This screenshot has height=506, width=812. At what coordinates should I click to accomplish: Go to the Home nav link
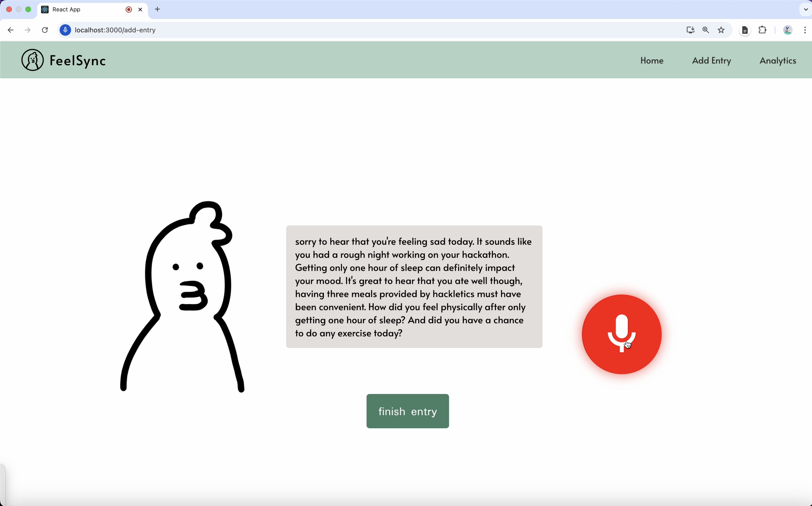pos(652,61)
